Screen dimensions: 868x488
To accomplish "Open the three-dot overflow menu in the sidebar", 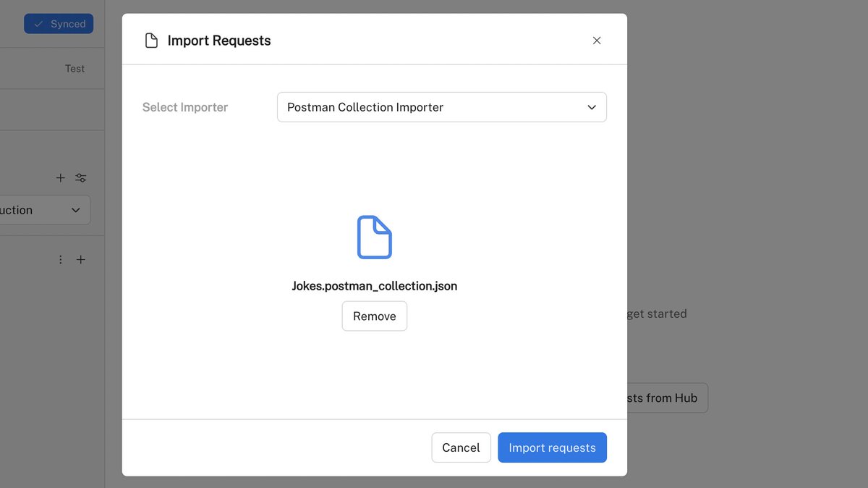I will [61, 258].
